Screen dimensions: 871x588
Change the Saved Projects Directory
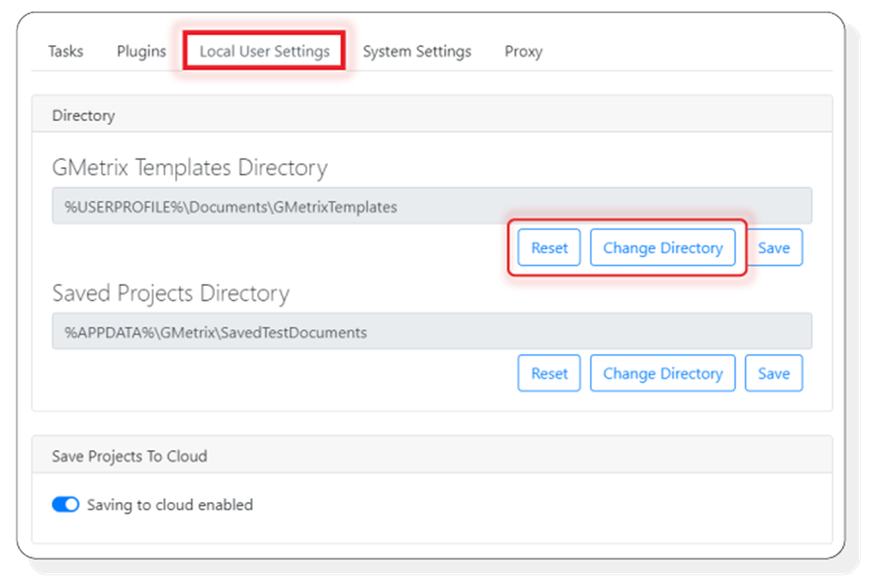click(663, 373)
